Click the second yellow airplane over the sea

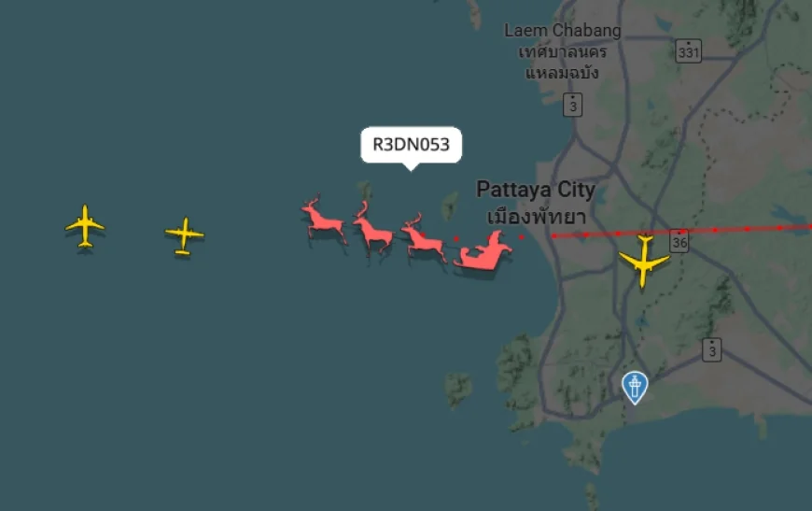(185, 235)
